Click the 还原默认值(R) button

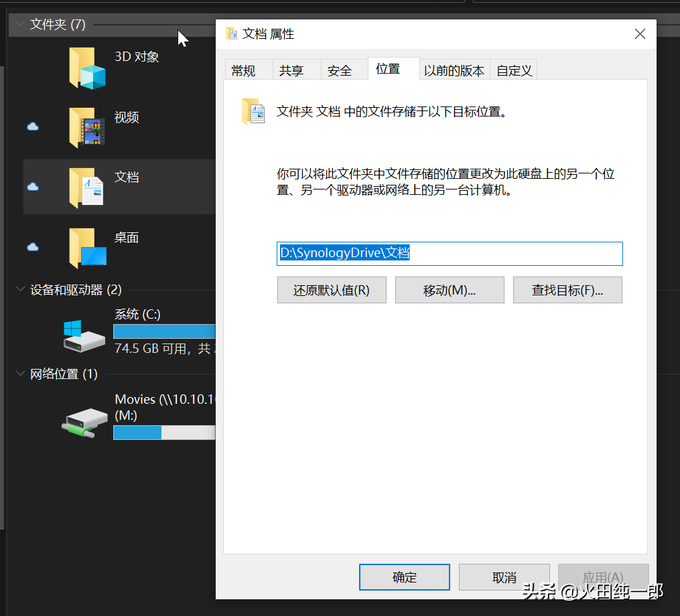(332, 290)
